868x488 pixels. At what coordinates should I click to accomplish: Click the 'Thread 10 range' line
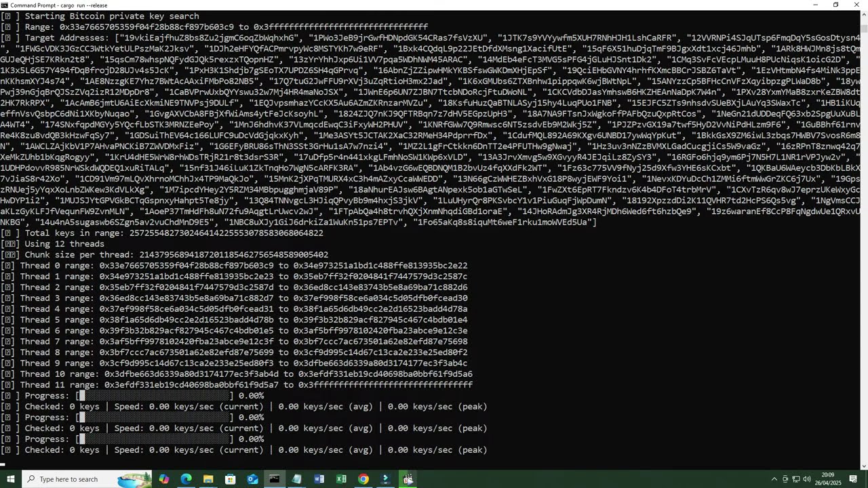point(237,374)
